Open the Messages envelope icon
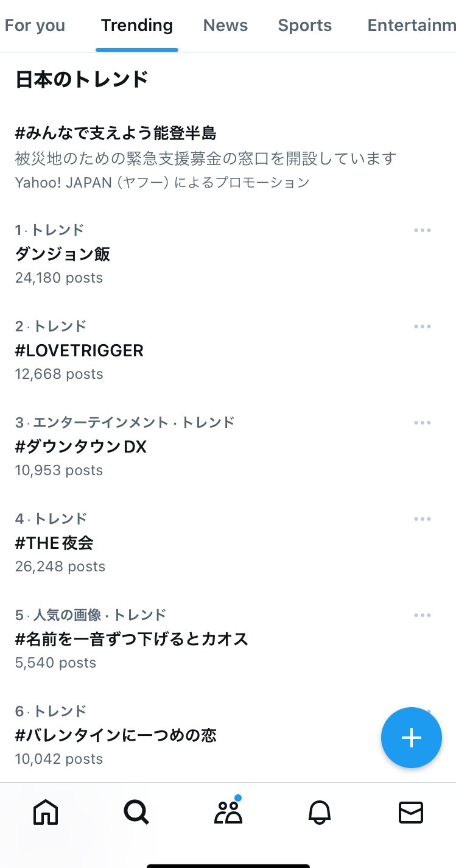 coord(411,812)
